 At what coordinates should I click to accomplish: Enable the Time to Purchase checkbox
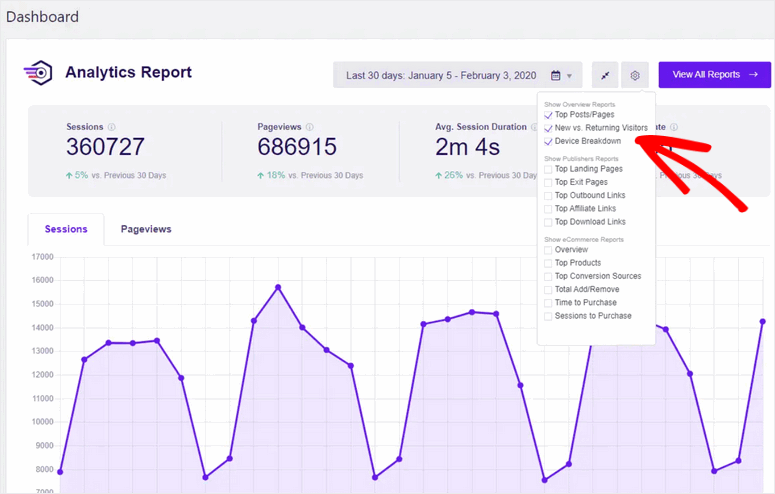(548, 303)
